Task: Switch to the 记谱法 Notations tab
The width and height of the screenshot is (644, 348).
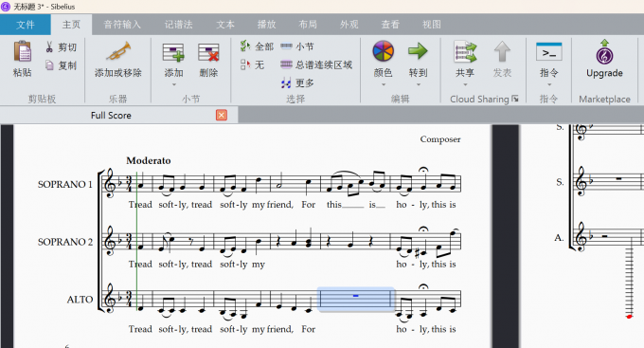Action: point(179,25)
